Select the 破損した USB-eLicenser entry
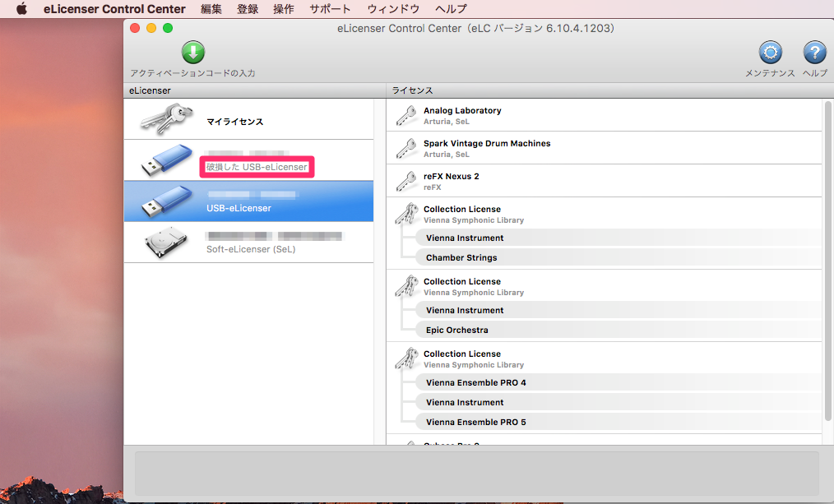 [249, 160]
